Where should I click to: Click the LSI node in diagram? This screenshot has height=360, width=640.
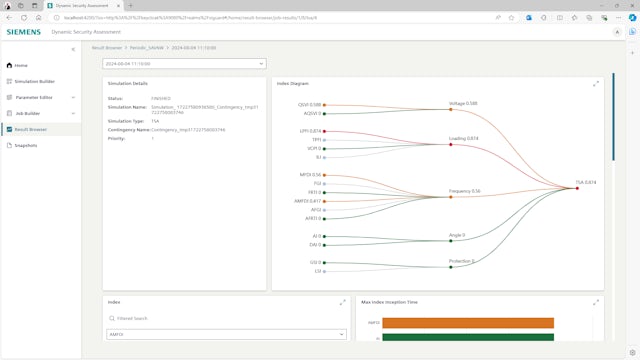pyautogui.click(x=324, y=271)
